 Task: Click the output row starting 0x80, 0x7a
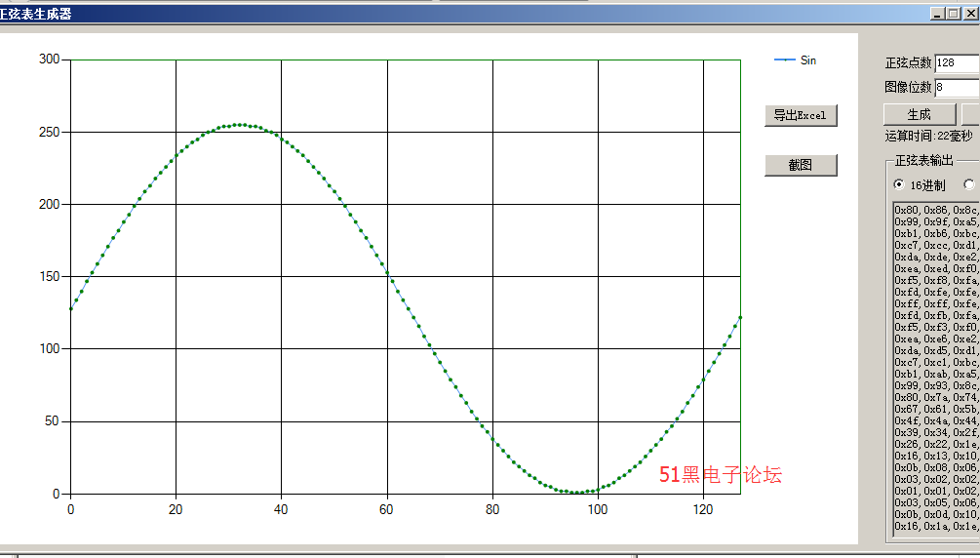936,397
